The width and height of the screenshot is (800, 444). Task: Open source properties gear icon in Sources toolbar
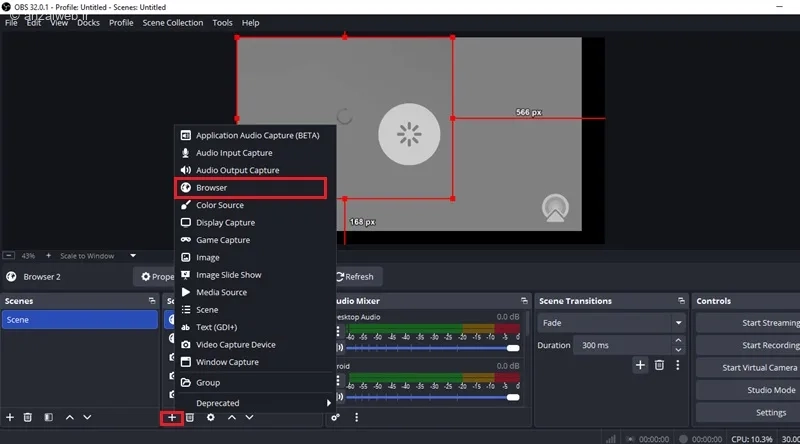[x=210, y=417]
